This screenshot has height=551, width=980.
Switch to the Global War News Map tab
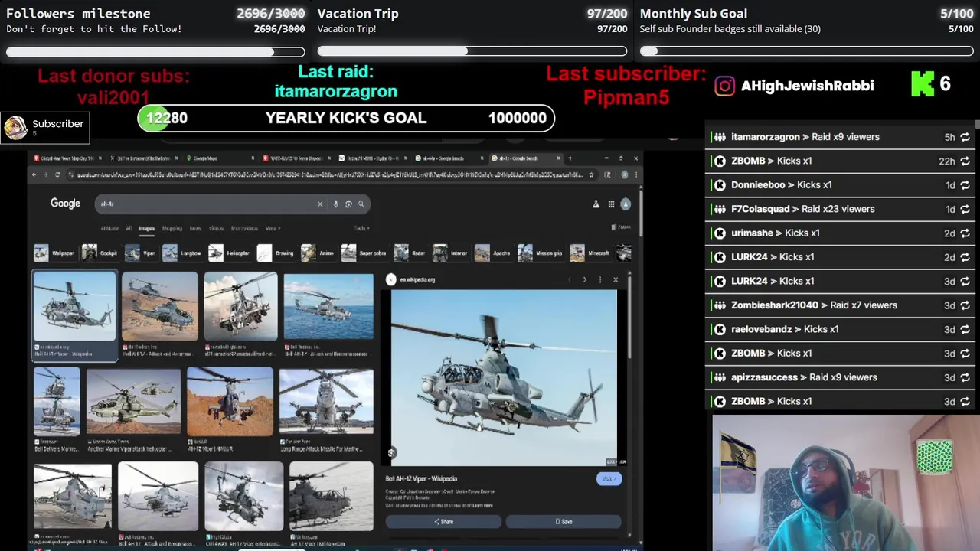[x=67, y=158]
